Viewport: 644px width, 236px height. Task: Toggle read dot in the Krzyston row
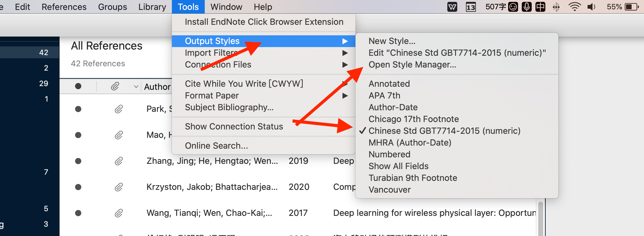coord(78,187)
